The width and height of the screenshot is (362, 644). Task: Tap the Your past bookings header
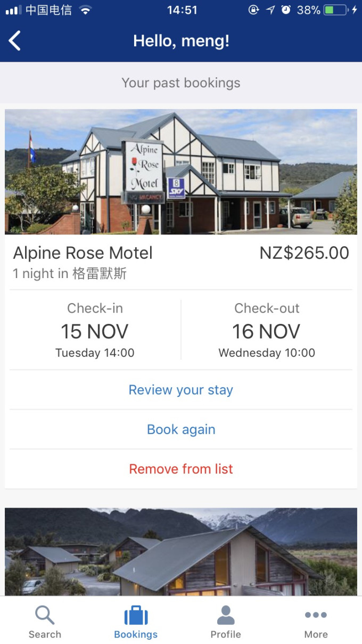tap(181, 83)
